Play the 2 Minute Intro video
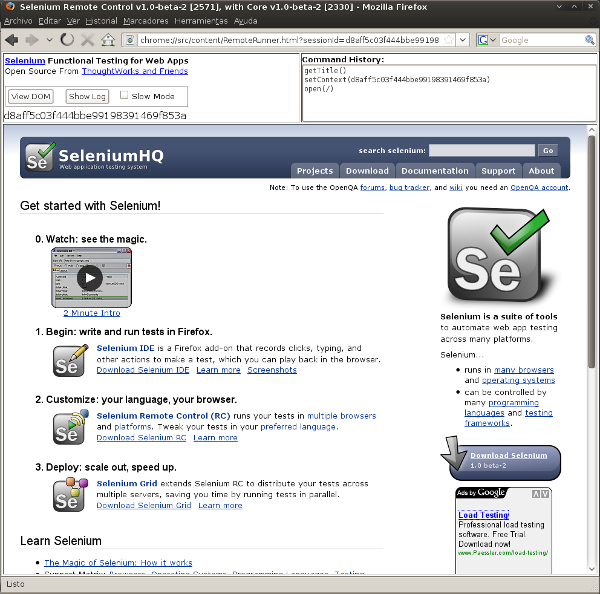The height and width of the screenshot is (594, 600). (x=90, y=278)
